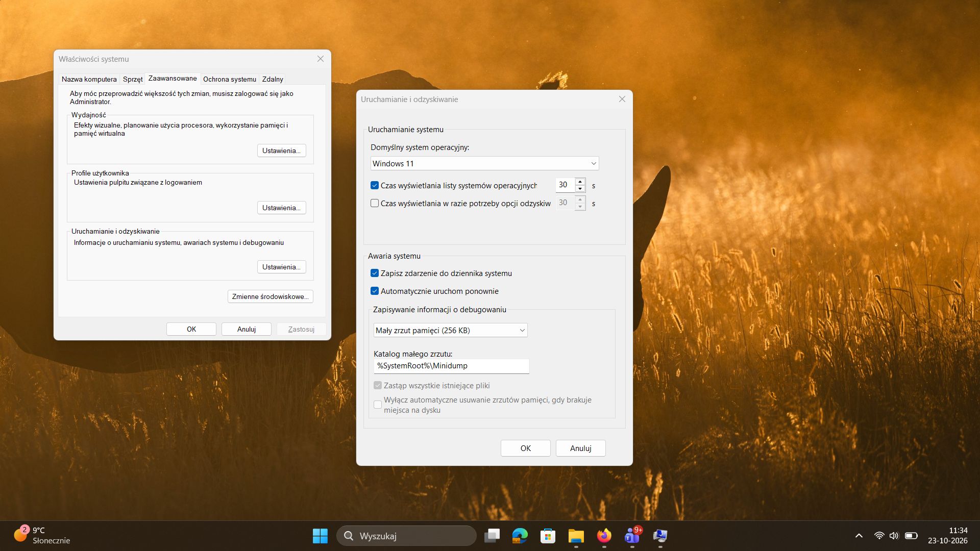Click OK in Właściwości systemu window

[x=191, y=329]
